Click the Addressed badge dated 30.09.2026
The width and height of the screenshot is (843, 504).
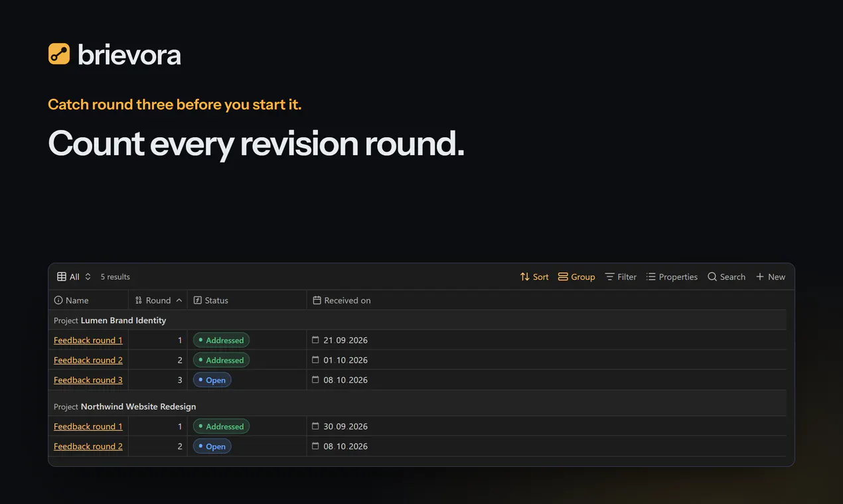221,426
